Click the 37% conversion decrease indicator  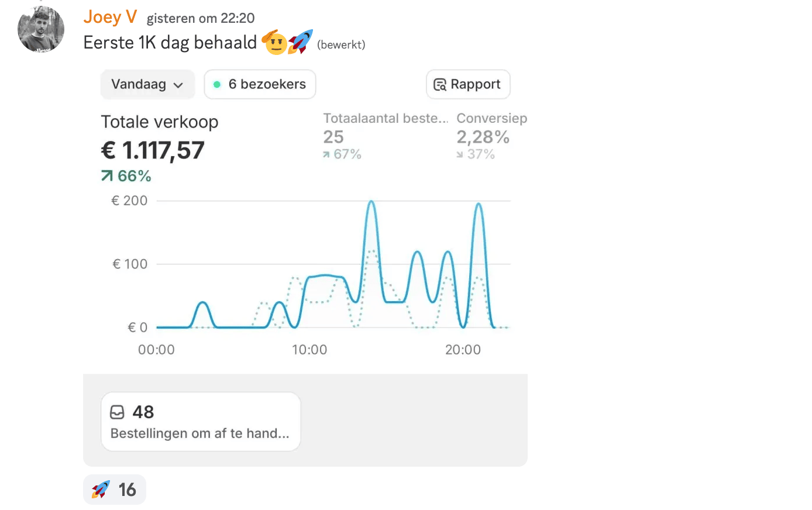pyautogui.click(x=476, y=154)
